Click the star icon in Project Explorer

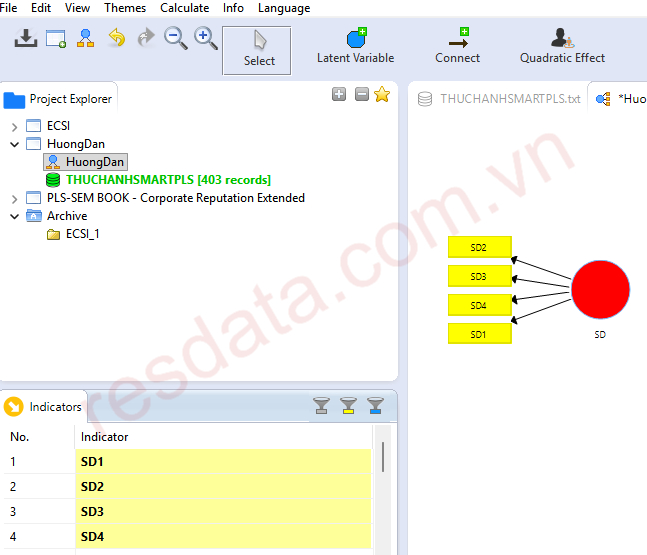click(381, 95)
